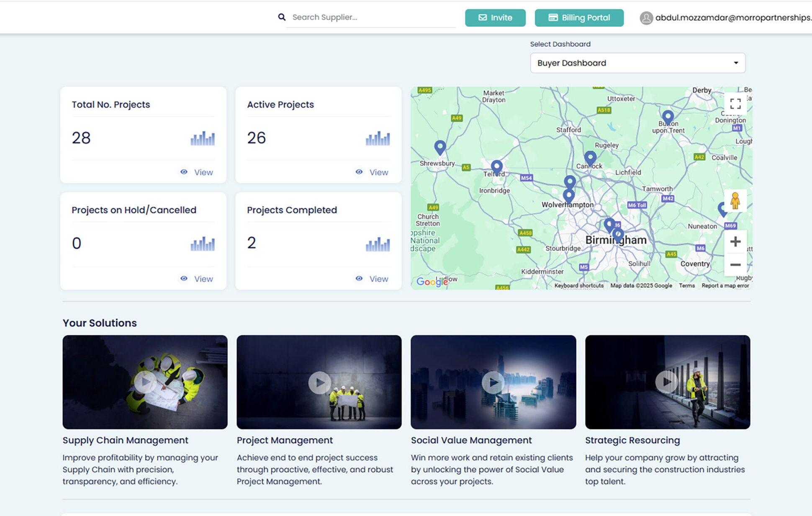Play the Supply Chain Management video

pyautogui.click(x=145, y=382)
